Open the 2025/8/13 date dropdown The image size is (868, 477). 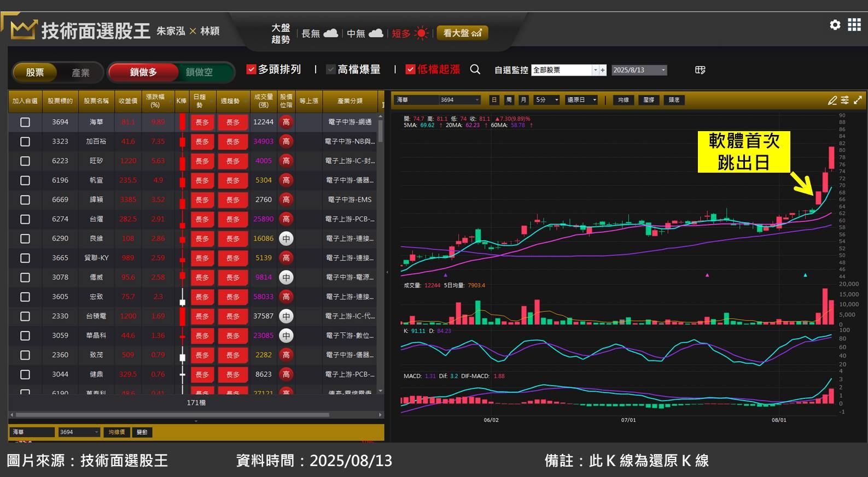(x=663, y=70)
